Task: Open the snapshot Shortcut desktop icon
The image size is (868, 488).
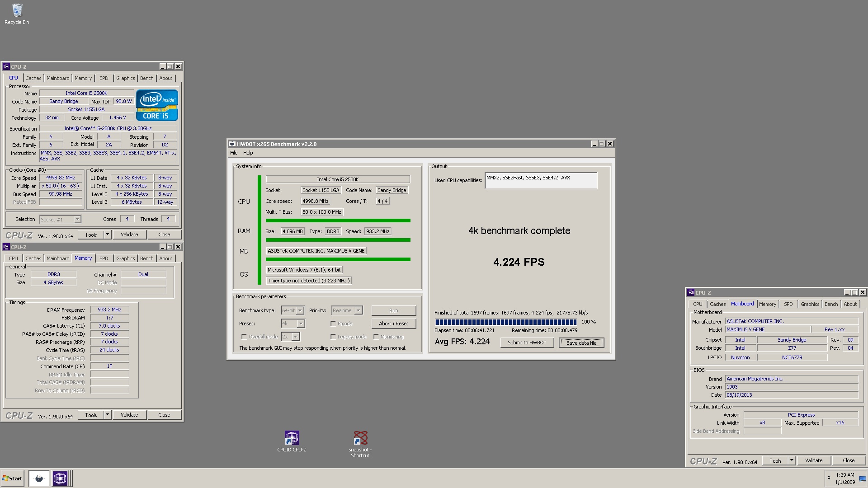Action: click(360, 444)
